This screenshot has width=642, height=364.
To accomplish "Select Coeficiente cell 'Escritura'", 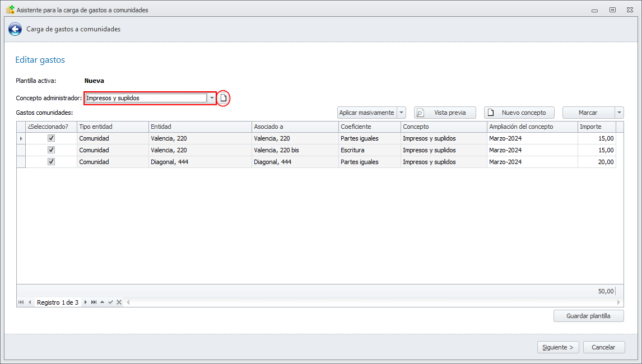I will pos(370,150).
